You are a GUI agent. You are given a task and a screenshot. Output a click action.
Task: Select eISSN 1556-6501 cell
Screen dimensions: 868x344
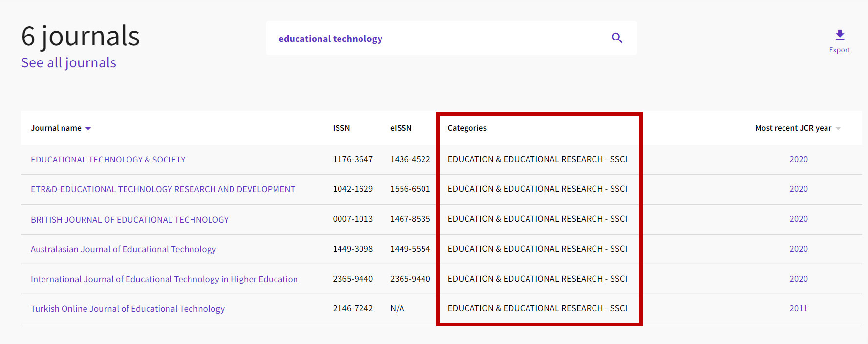[410, 189]
